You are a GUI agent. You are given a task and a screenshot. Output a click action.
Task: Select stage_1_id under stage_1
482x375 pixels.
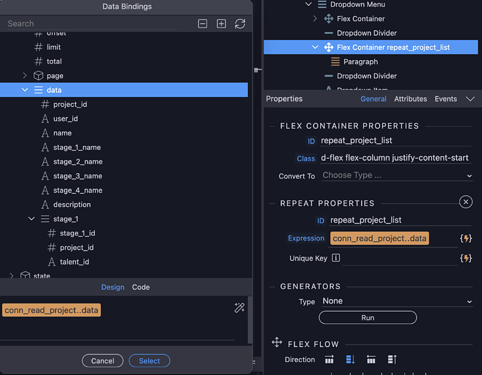tap(77, 233)
